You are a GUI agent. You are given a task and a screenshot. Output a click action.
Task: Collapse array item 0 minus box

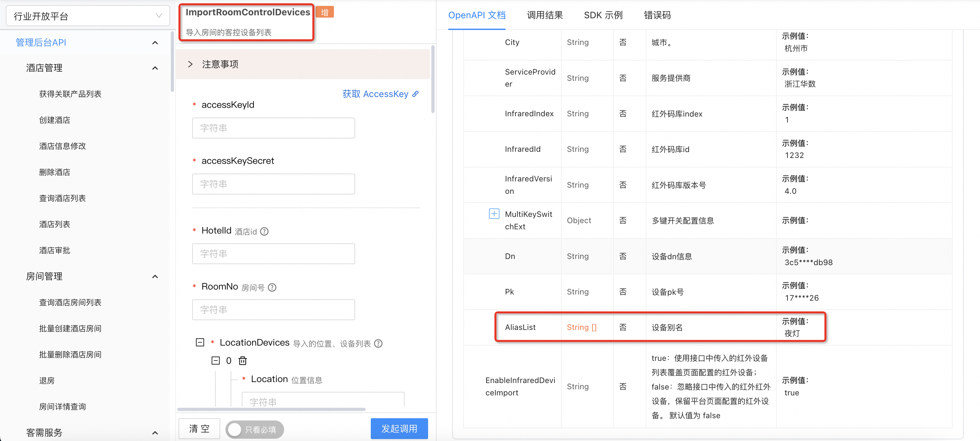click(216, 361)
